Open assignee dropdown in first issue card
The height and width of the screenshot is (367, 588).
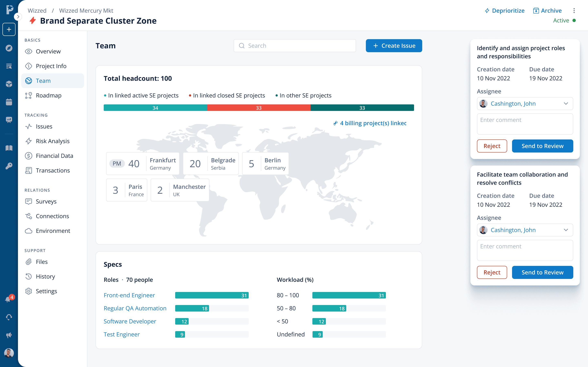click(525, 104)
